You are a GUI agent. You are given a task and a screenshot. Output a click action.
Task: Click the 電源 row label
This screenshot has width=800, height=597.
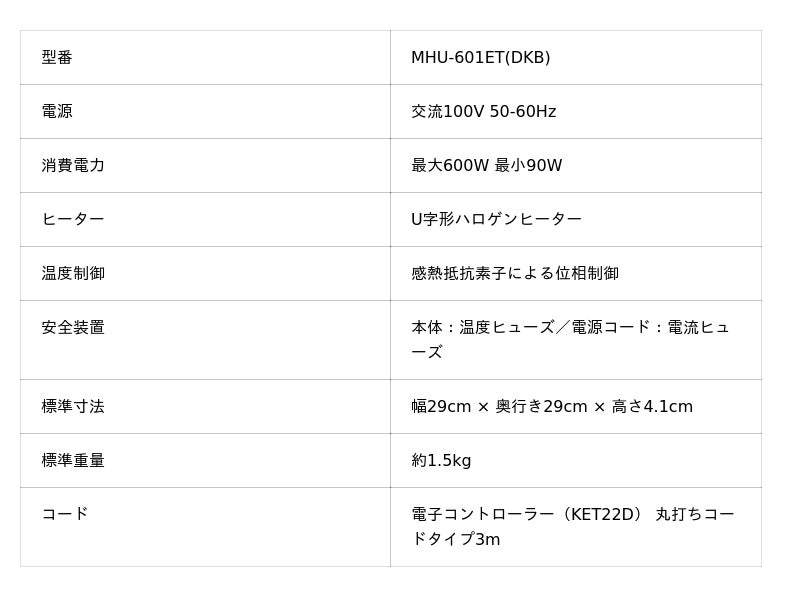pyautogui.click(x=57, y=112)
